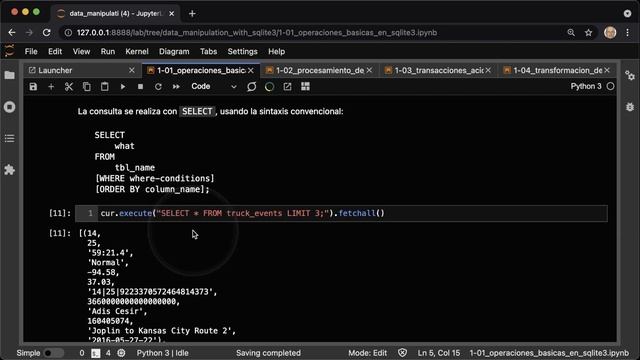This screenshot has height=360, width=640.
Task: Click the JupyterLab logo icon
Action: tap(9, 51)
